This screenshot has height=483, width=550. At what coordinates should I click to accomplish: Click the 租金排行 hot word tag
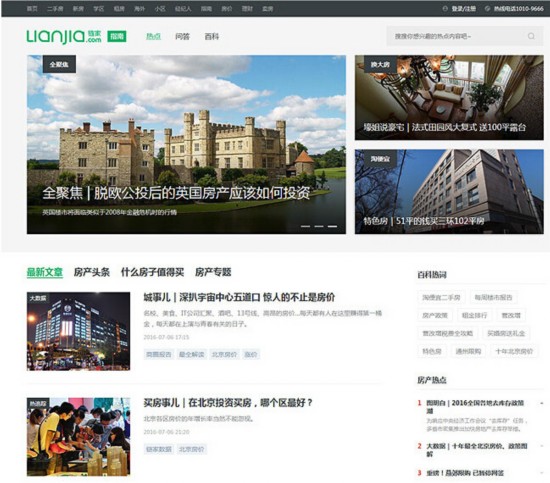[475, 315]
